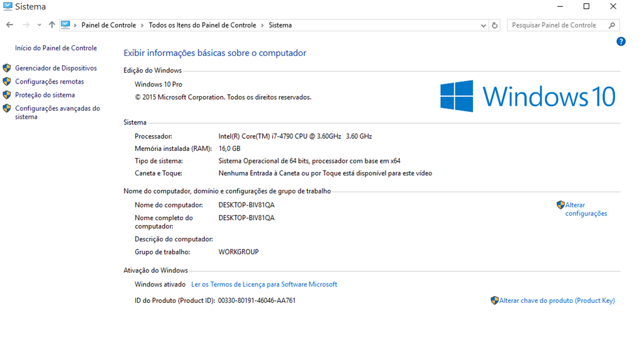
Task: Click shield icon next to Alterar configurações
Action: click(560, 205)
